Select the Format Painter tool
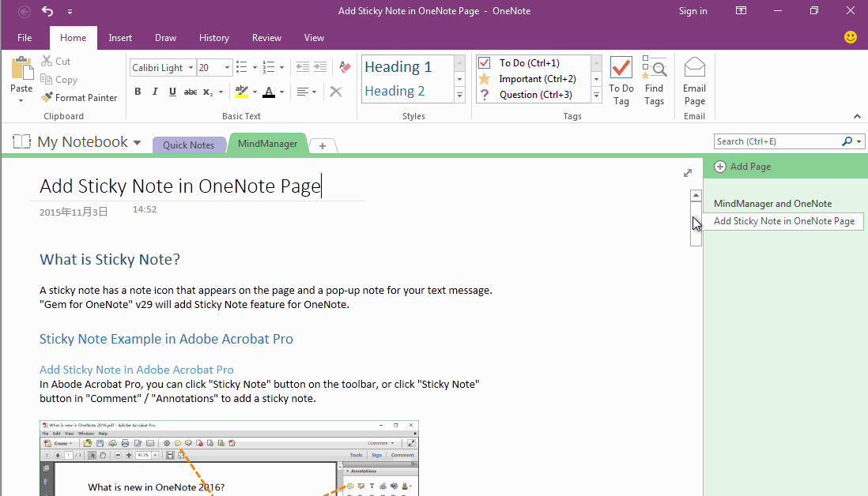868x496 pixels. tap(79, 97)
